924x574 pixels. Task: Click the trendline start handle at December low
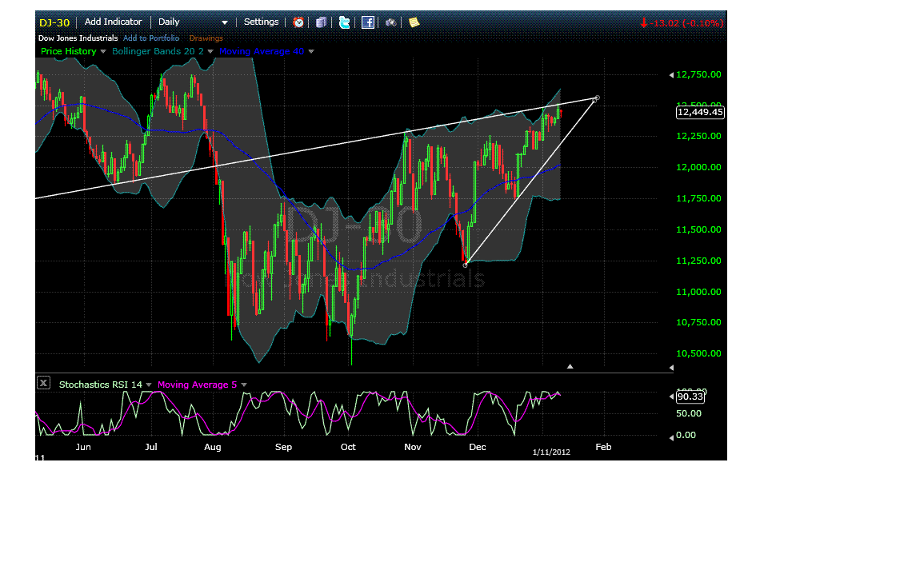(x=465, y=265)
